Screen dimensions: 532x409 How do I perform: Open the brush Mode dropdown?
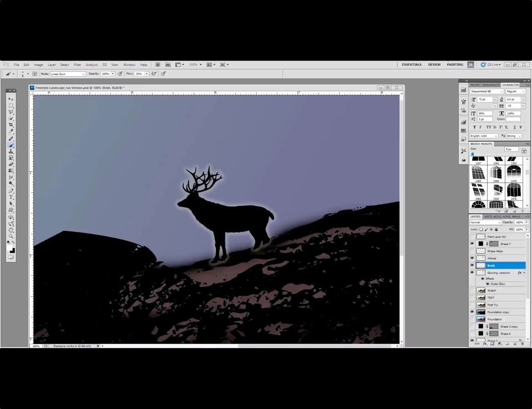pos(68,74)
